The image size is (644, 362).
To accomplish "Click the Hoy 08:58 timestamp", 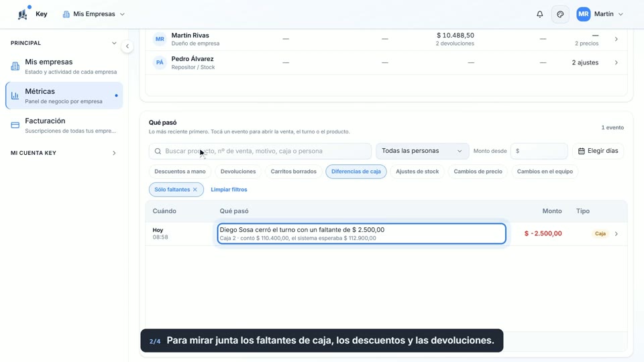I will coord(160,233).
